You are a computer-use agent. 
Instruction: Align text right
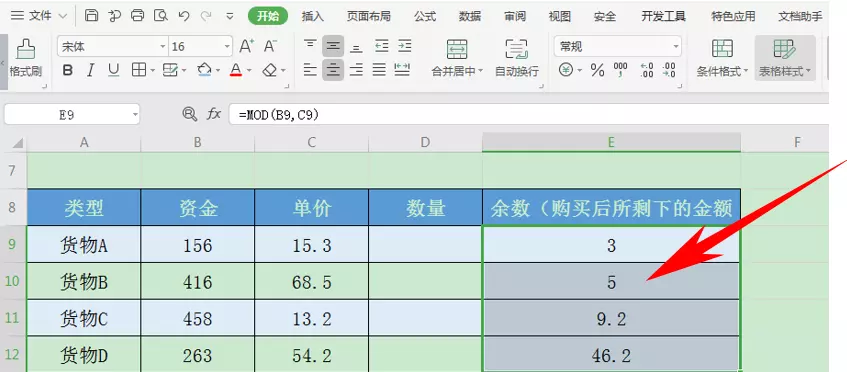pyautogui.click(x=356, y=70)
